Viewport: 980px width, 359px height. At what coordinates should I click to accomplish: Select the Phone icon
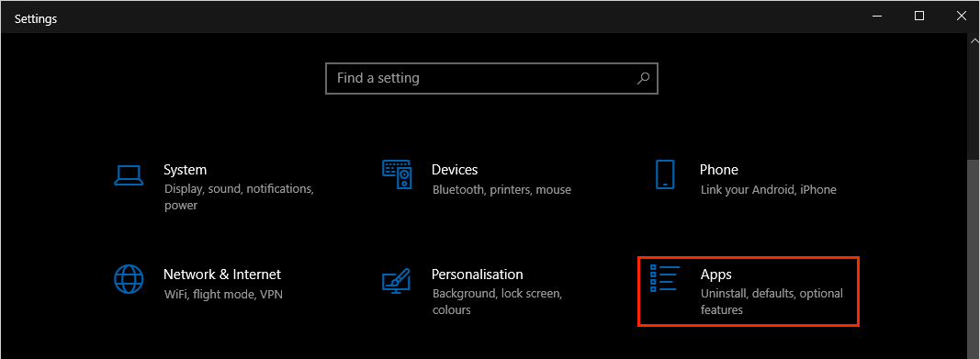click(x=665, y=174)
